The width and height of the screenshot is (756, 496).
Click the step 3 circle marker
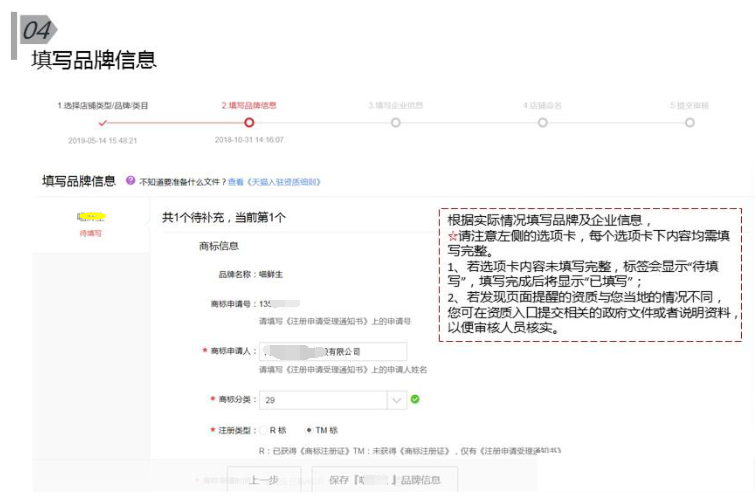(x=396, y=122)
